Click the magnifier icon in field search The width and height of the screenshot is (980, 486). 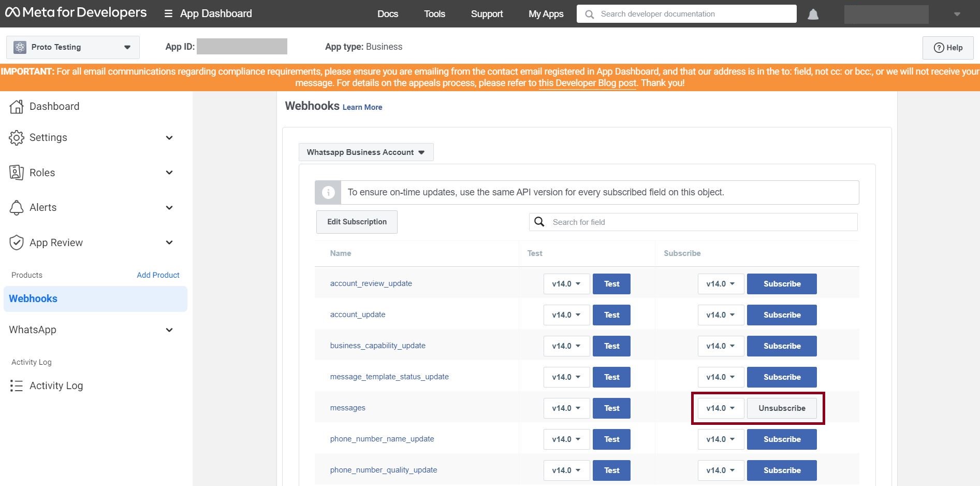(539, 222)
